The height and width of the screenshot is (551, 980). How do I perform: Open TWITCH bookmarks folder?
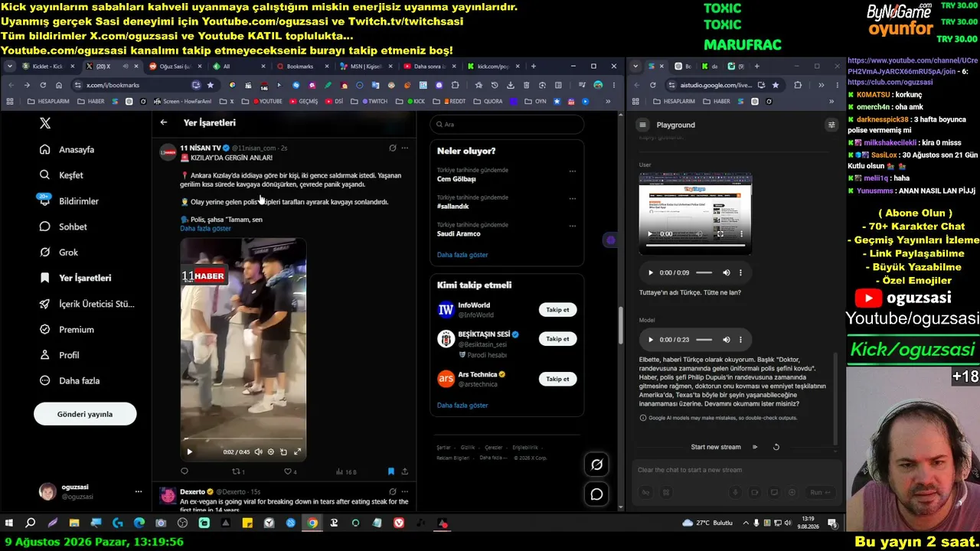pyautogui.click(x=374, y=101)
